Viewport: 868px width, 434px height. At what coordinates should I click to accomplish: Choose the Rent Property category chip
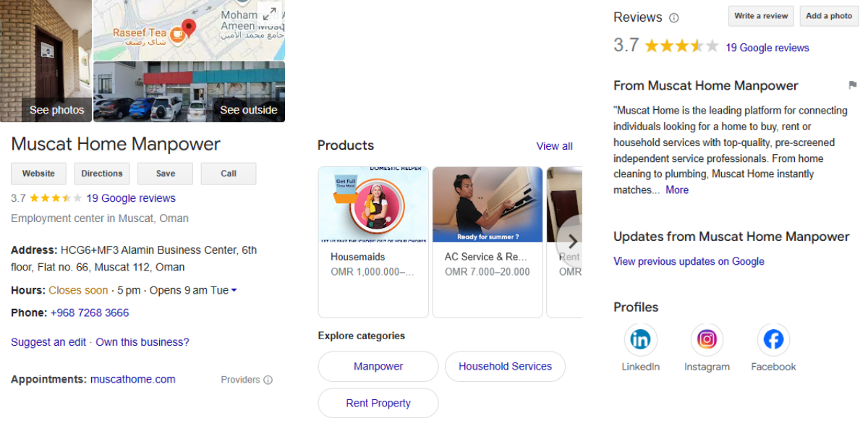378,404
